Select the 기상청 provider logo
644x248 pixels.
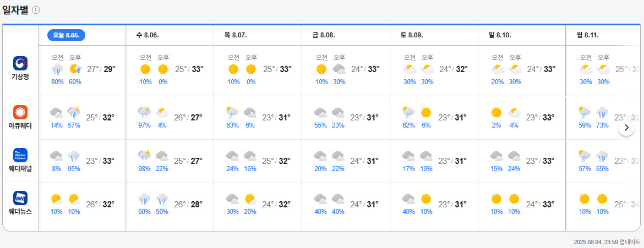(20, 63)
